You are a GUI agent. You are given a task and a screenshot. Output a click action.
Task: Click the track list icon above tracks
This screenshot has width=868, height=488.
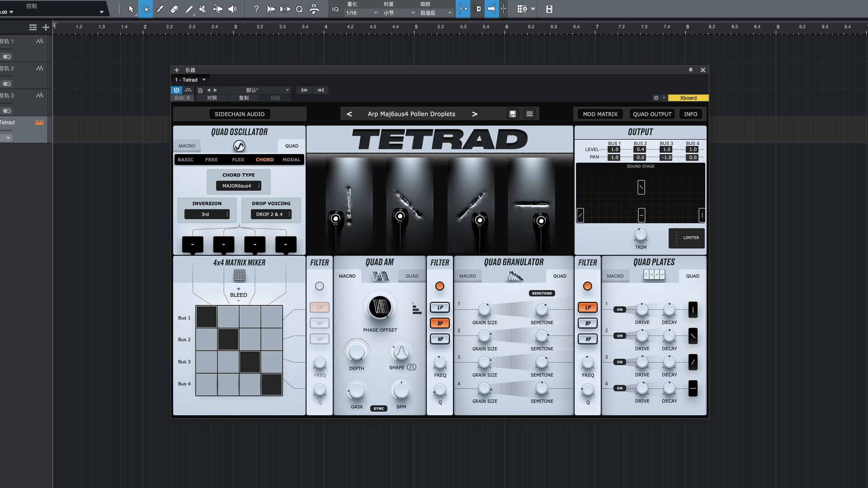pyautogui.click(x=33, y=28)
